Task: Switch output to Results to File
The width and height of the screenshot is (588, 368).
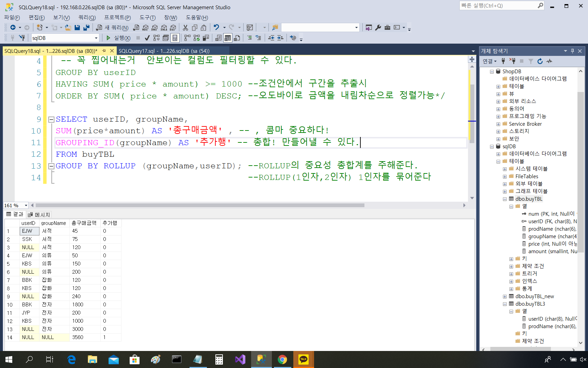Action: click(237, 38)
